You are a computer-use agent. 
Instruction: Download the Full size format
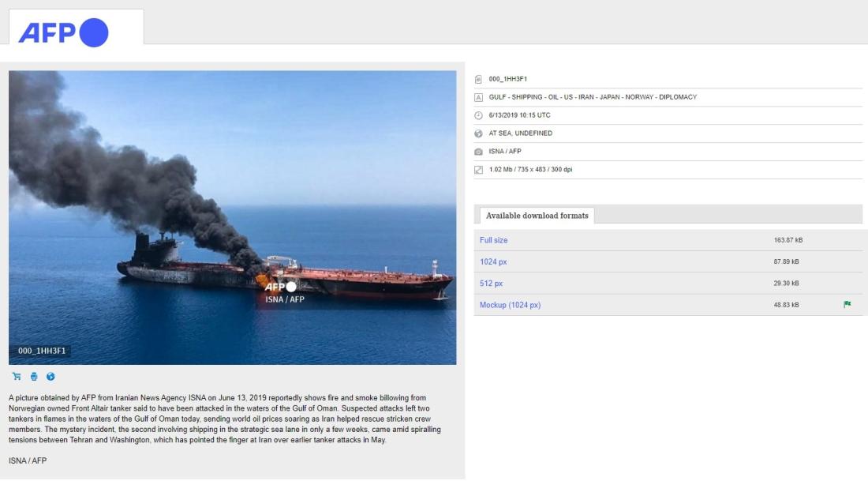[x=493, y=240]
